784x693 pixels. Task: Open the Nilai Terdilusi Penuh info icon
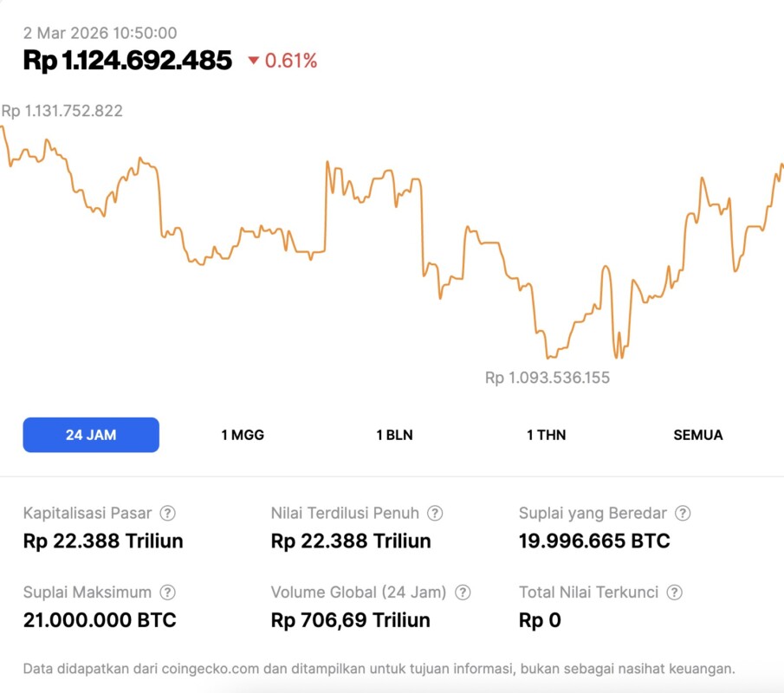point(436,513)
